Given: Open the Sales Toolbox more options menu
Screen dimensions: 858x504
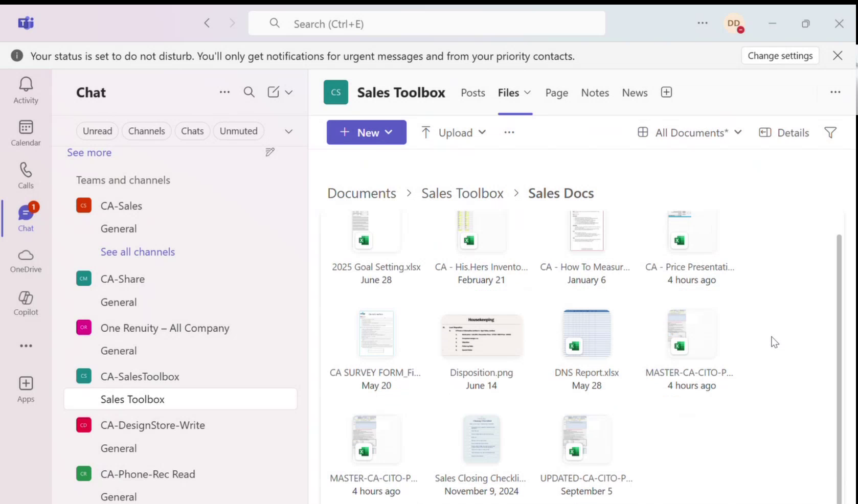Looking at the screenshot, I should tap(835, 92).
